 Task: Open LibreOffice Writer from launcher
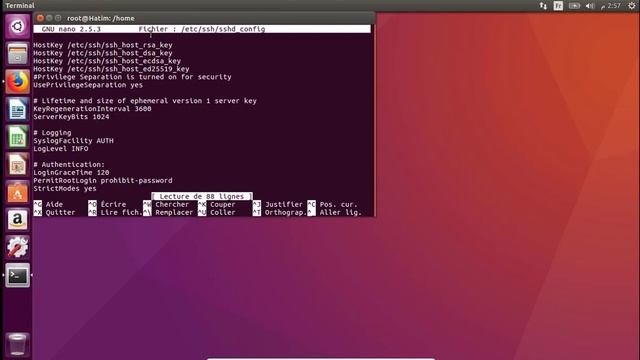point(17,109)
